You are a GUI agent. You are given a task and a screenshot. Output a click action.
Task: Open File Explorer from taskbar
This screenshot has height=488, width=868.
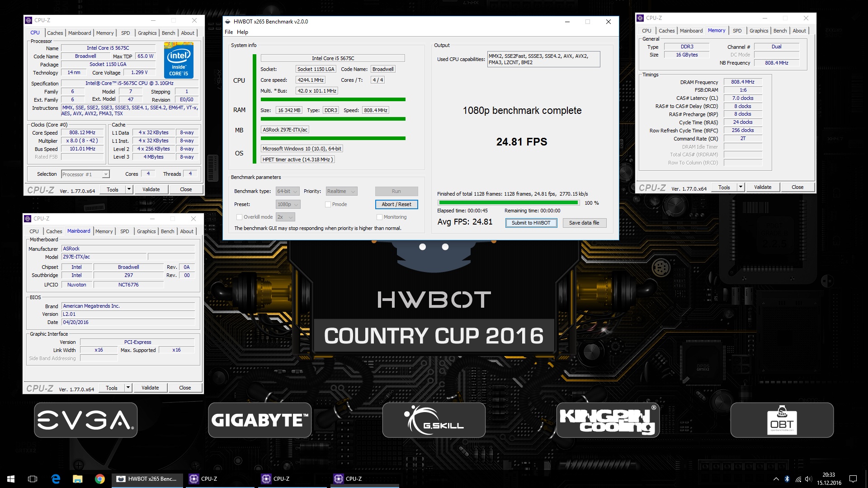coord(78,479)
